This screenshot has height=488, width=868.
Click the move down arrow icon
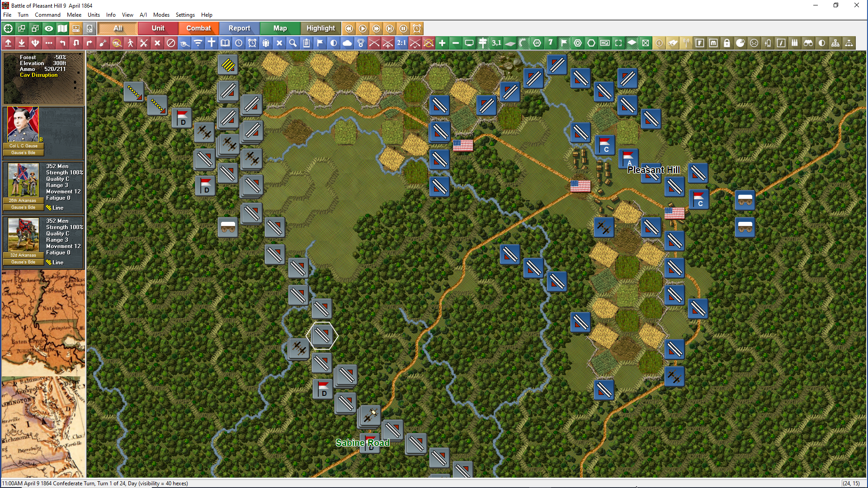click(22, 43)
